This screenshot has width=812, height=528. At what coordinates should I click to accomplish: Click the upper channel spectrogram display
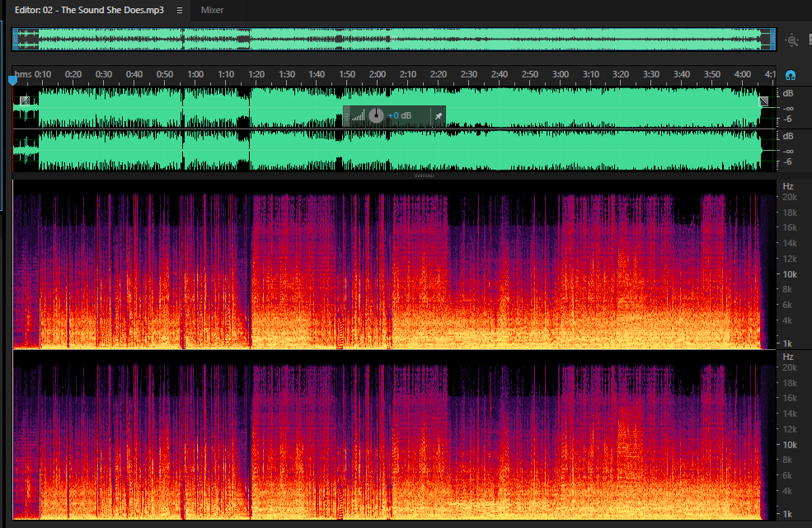pos(395,265)
